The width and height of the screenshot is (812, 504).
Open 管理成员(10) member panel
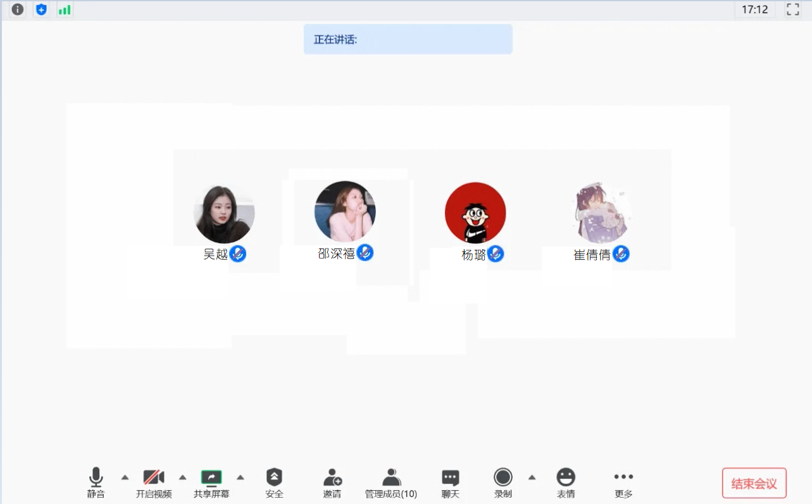[391, 483]
